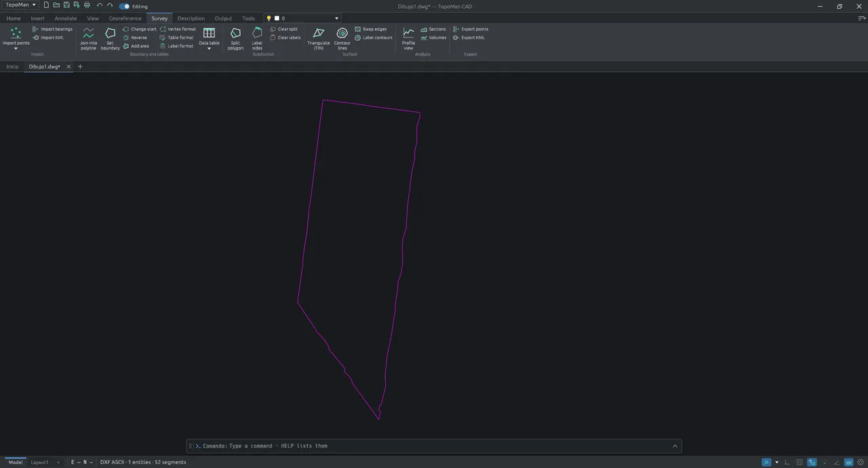The height and width of the screenshot is (468, 868).
Task: Click the Print icon
Action: [87, 5]
